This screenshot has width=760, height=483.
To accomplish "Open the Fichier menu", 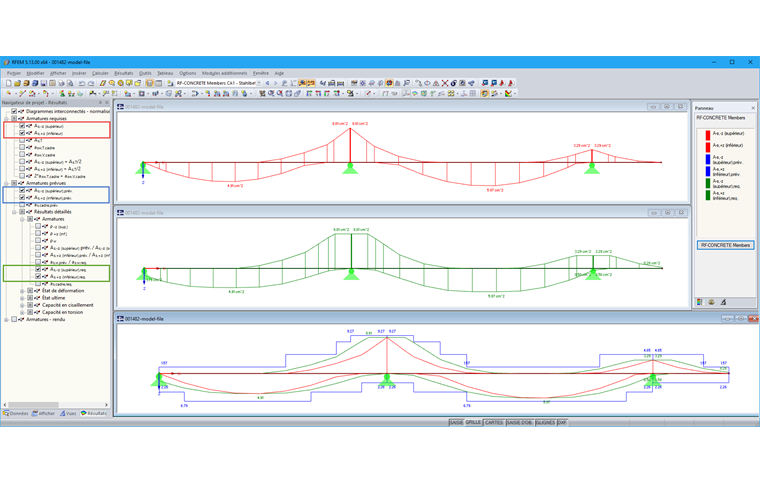I will click(14, 73).
